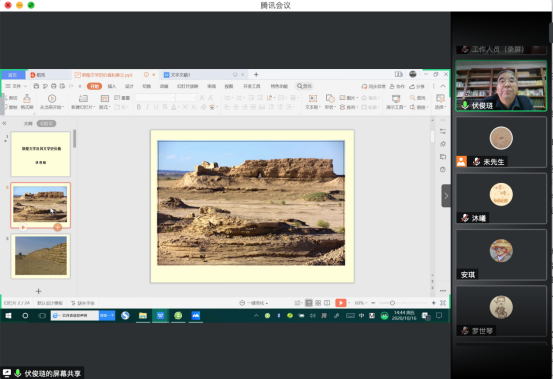Click the 从当前开始 play-from-current icon
Image resolution: width=553 pixels, height=379 pixels.
pos(52,98)
